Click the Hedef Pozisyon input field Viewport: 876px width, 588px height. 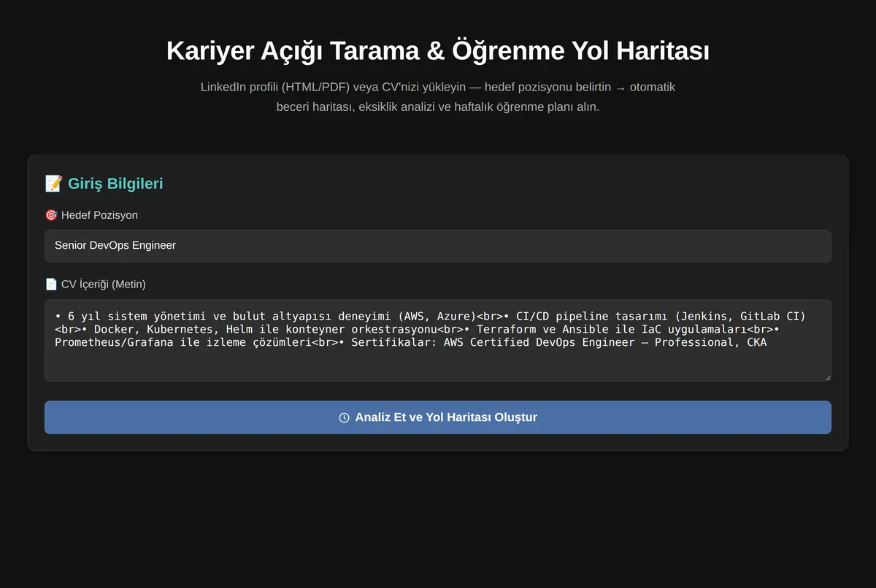(x=438, y=246)
